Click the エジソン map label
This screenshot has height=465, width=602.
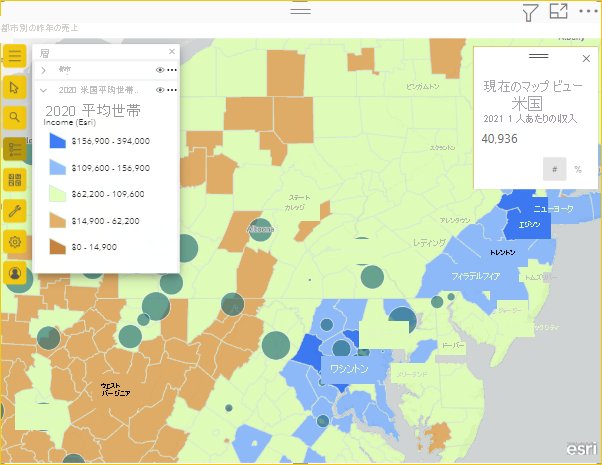[x=530, y=224]
